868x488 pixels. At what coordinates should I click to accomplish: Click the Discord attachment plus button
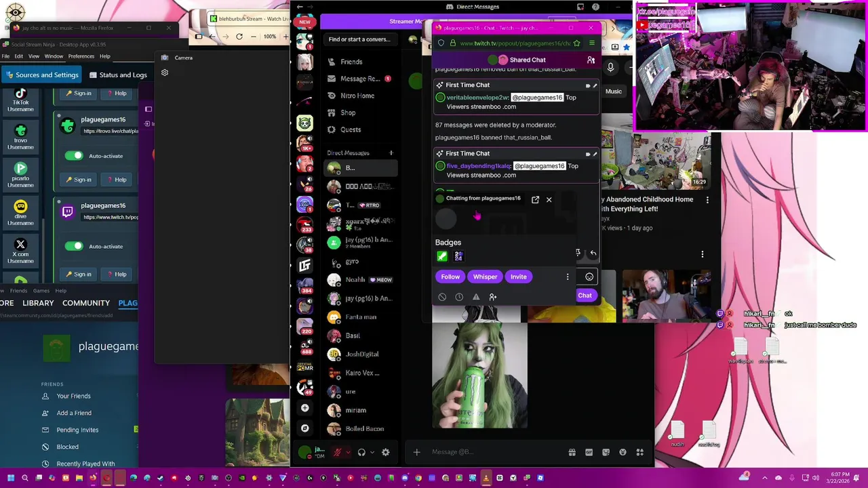(x=416, y=452)
